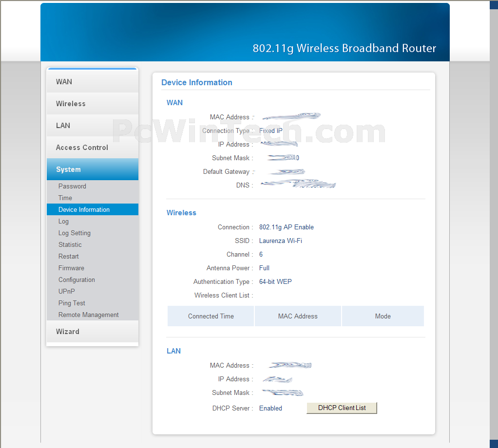Image resolution: width=498 pixels, height=448 pixels.
Task: Click the LAN section heading in content
Action: [173, 351]
